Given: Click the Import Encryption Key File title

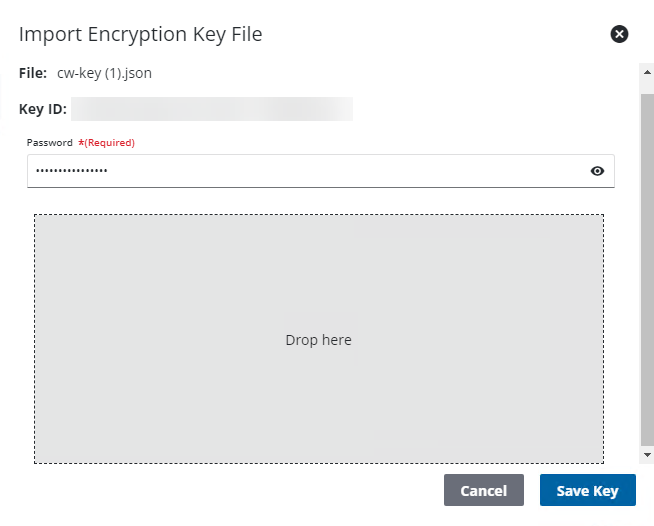Looking at the screenshot, I should click(140, 34).
